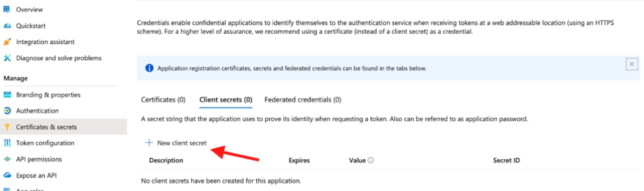Image resolution: width=644 pixels, height=191 pixels.
Task: Click the Overview grid icon
Action: tap(7, 9)
